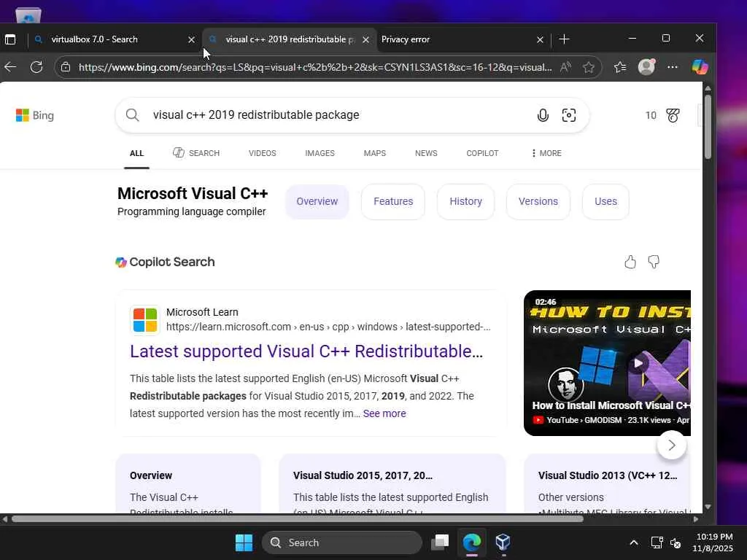Open VirtualBox from the taskbar
This screenshot has width=747, height=560.
pos(503,542)
